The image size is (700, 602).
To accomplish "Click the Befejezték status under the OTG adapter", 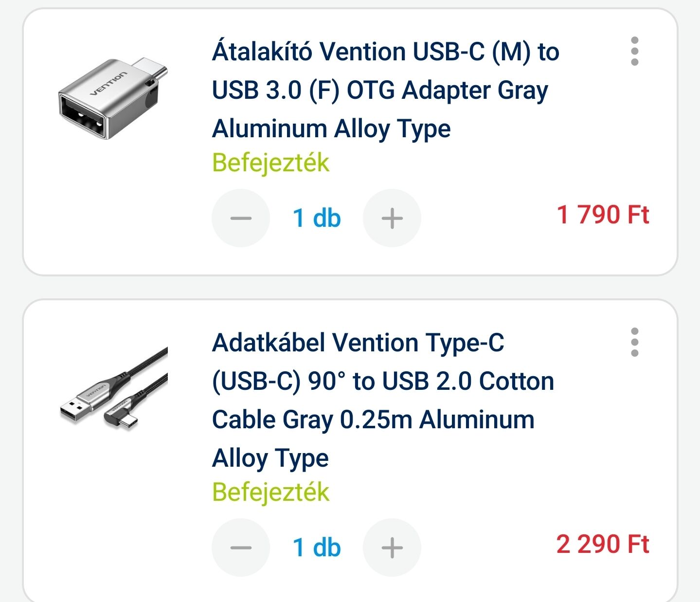I will coord(271,163).
